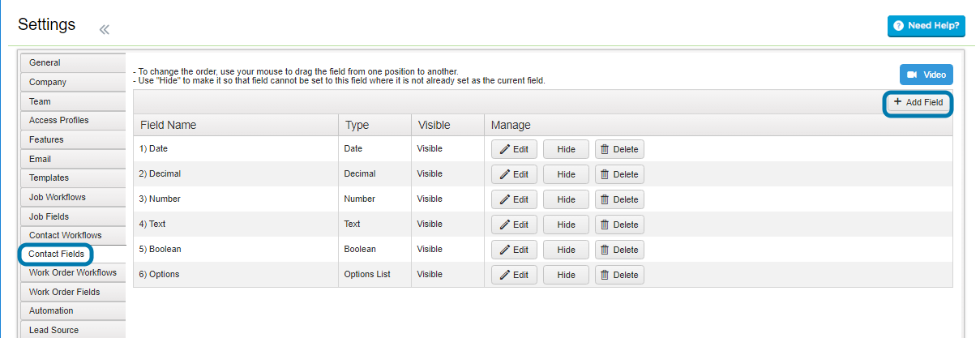Open the Access Profiles tab
The width and height of the screenshot is (980, 338).
[73, 120]
